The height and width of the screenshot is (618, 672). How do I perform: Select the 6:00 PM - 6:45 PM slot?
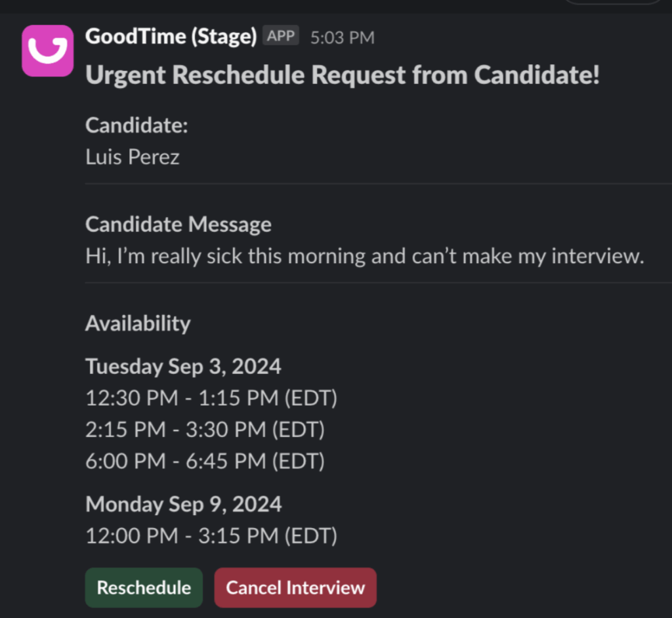point(205,461)
